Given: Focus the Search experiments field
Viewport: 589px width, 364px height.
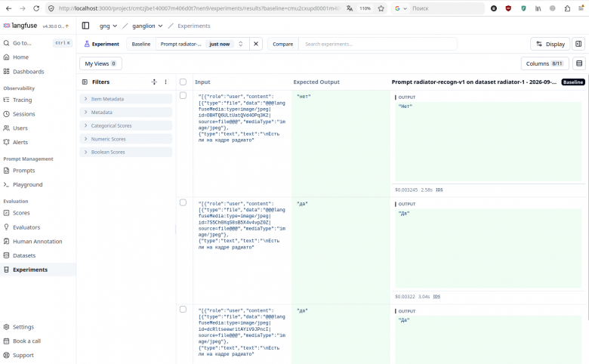Looking at the screenshot, I should pyautogui.click(x=378, y=44).
